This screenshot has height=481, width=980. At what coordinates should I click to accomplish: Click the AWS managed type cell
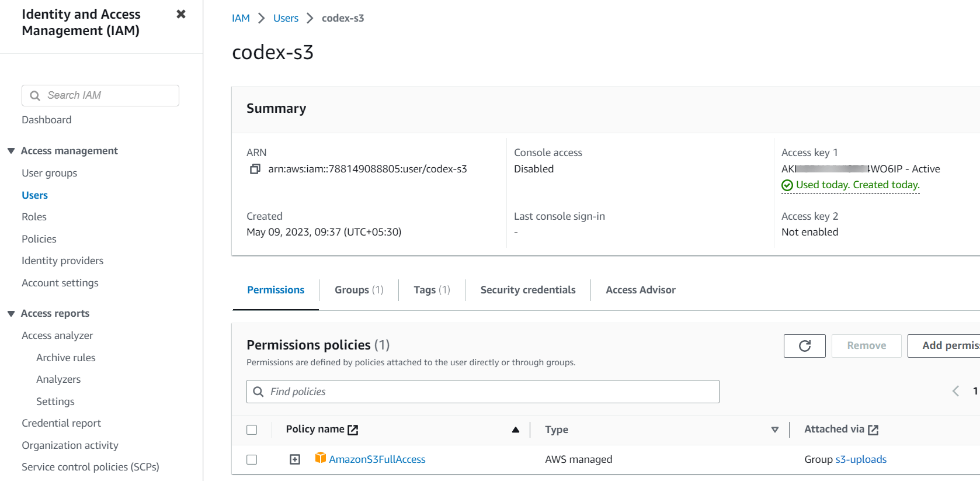[579, 459]
